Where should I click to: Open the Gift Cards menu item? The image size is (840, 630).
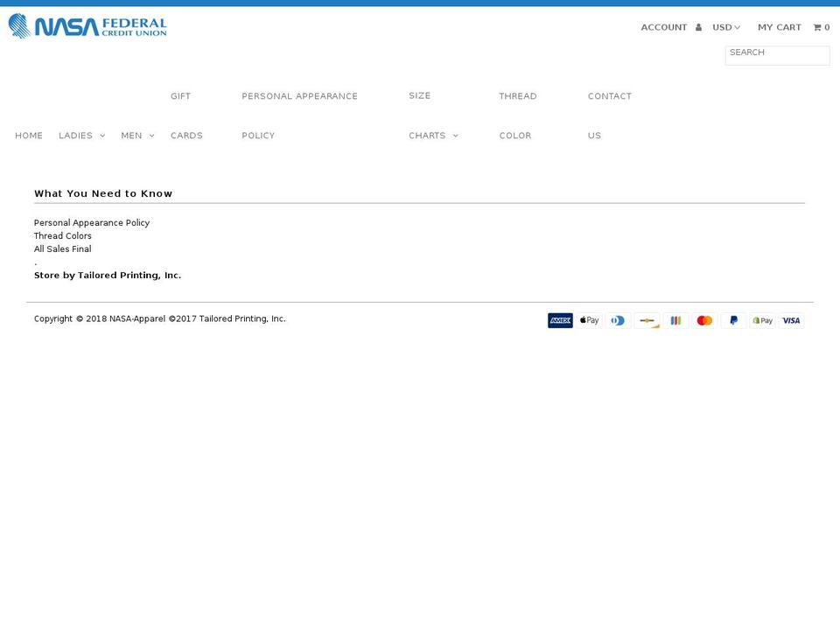[186, 115]
